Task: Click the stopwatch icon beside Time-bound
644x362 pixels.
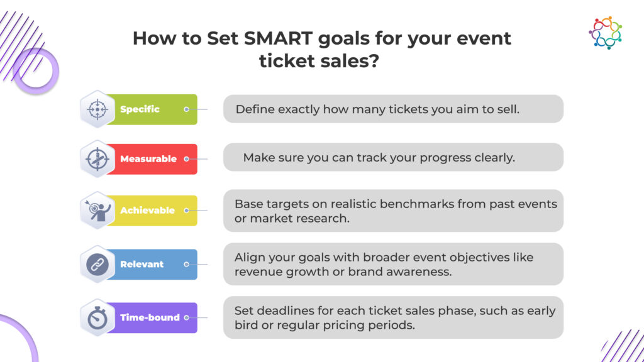Action: tap(97, 317)
